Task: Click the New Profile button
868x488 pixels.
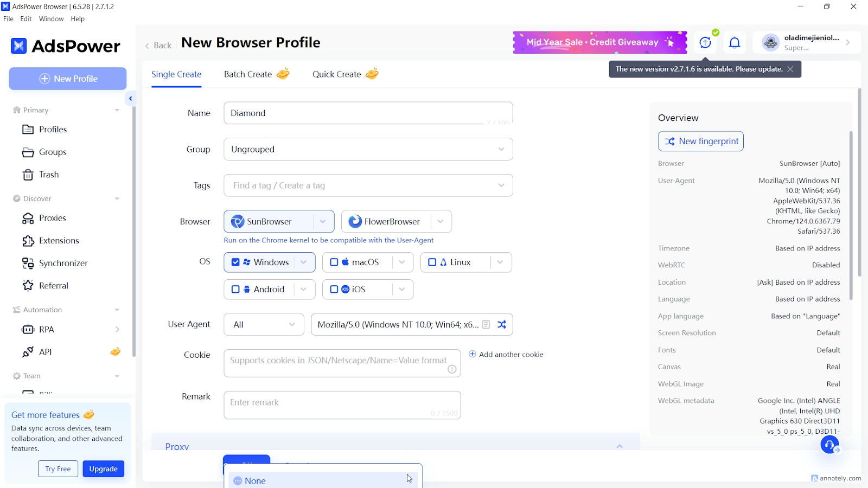Action: point(68,79)
